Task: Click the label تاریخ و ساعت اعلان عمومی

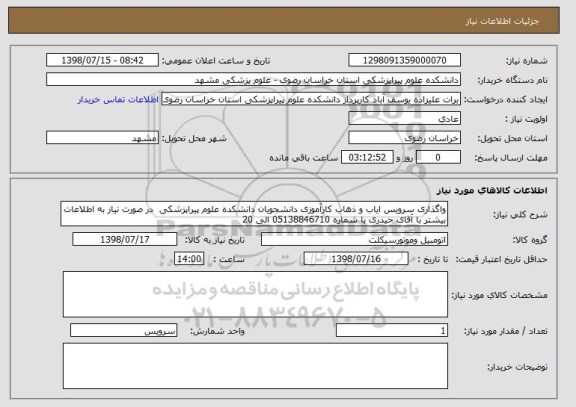Action: pyautogui.click(x=216, y=61)
